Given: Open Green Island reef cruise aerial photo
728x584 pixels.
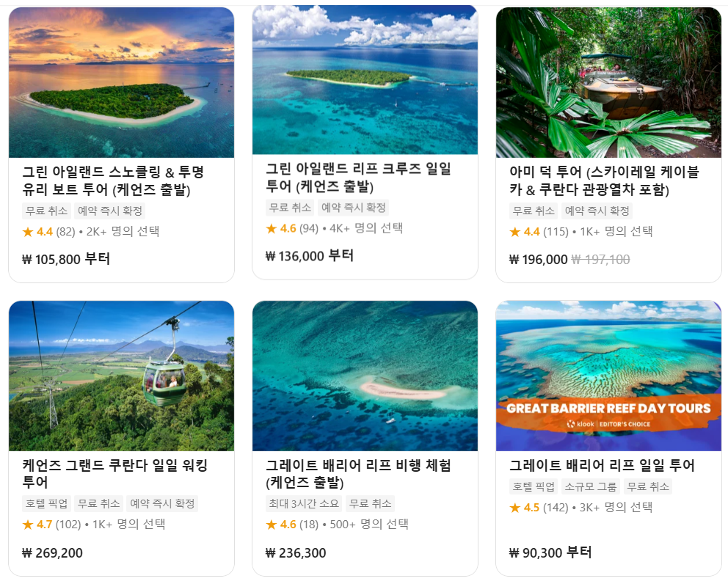Looking at the screenshot, I should tap(365, 79).
